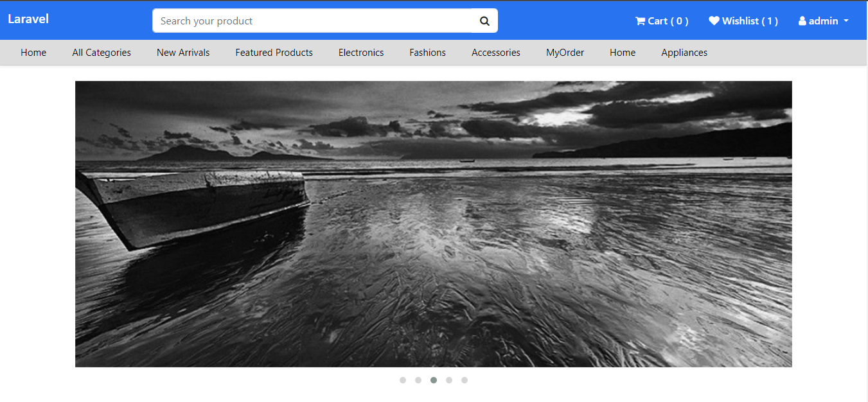Select New Arrivals from the navigation

pos(182,52)
